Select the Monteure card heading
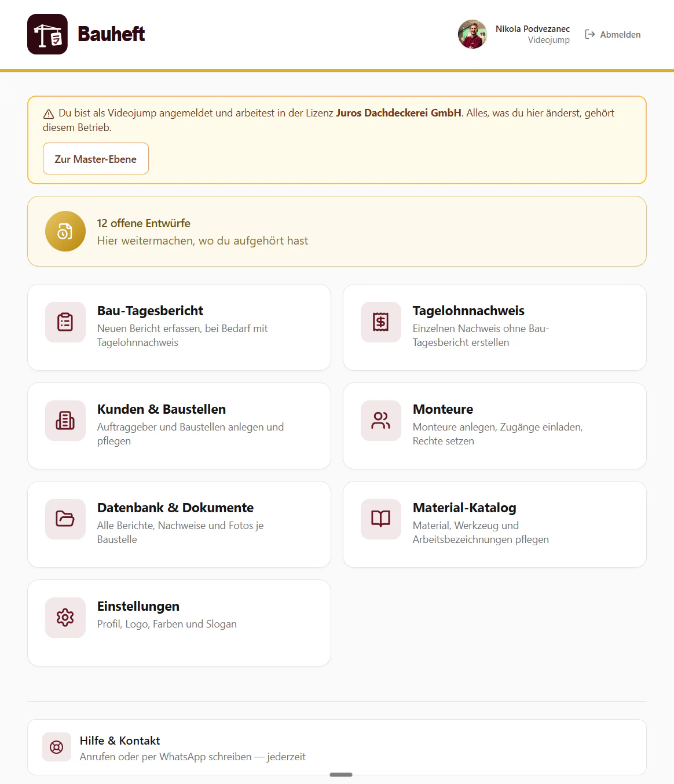This screenshot has height=784, width=674. (443, 409)
